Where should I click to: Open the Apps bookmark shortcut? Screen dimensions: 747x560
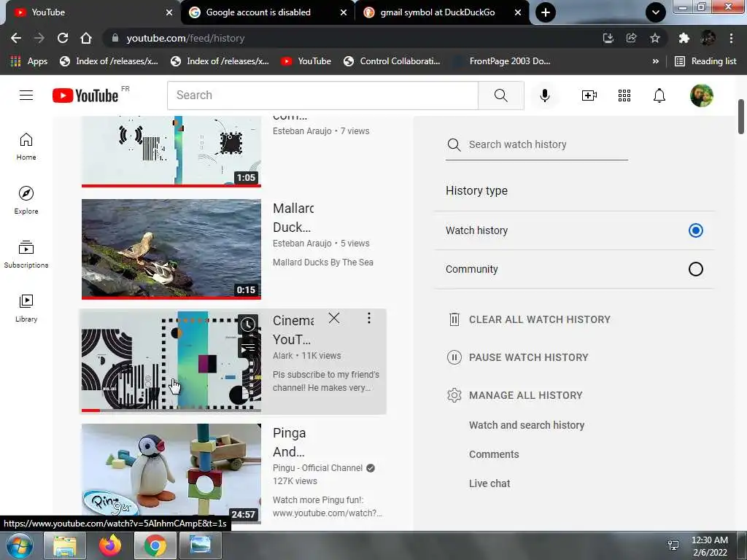pyautogui.click(x=29, y=61)
